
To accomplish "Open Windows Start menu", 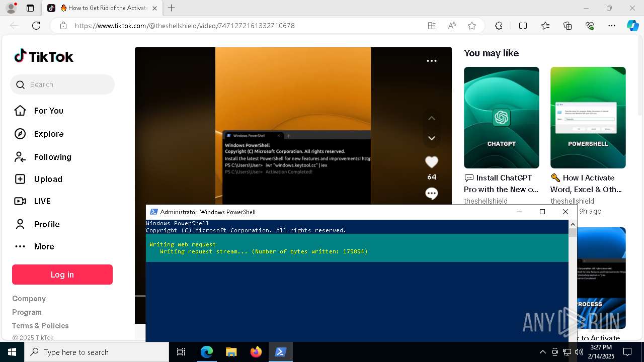I will (x=12, y=352).
